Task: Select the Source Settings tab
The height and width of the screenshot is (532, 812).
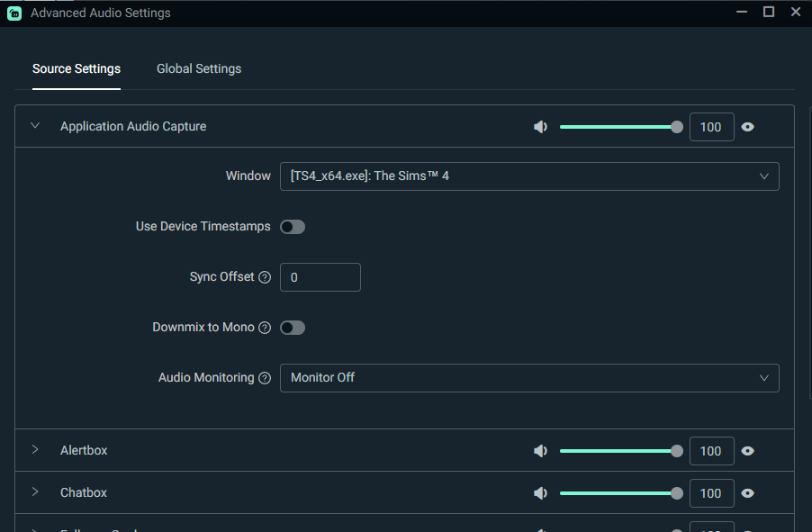Action: (x=77, y=69)
